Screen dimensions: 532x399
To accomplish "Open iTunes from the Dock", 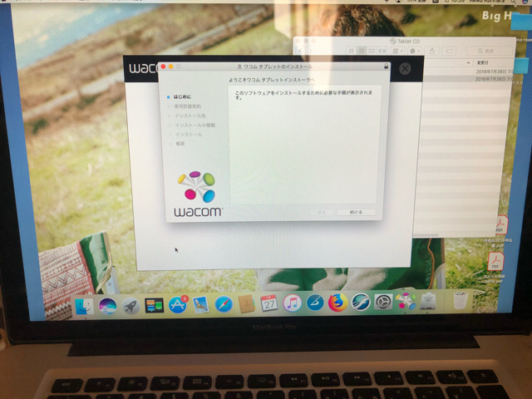I will coord(292,303).
